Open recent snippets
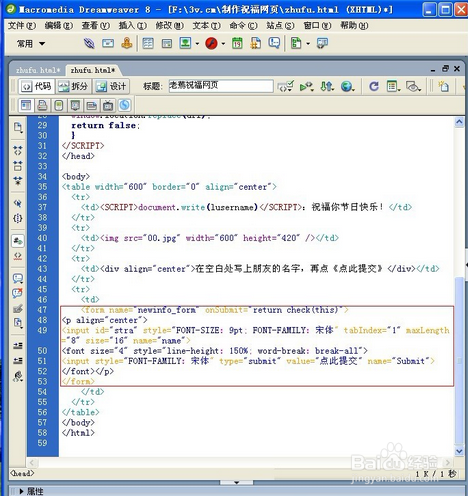This screenshot has height=496, width=468. (x=18, y=323)
